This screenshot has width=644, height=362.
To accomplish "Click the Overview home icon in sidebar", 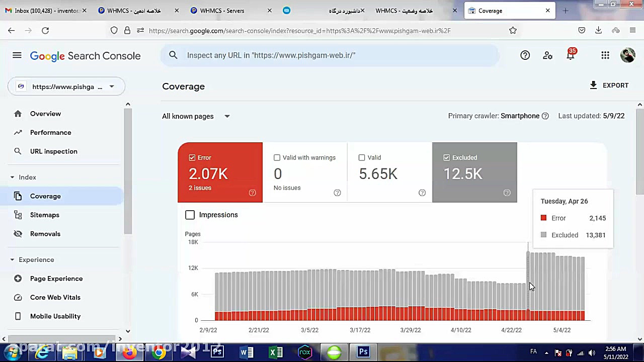I will [18, 114].
